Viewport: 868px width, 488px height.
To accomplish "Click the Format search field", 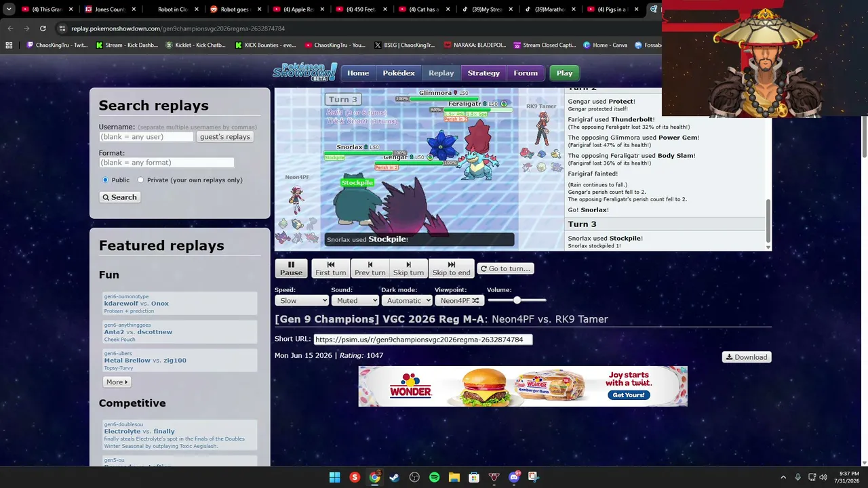I will click(x=167, y=163).
